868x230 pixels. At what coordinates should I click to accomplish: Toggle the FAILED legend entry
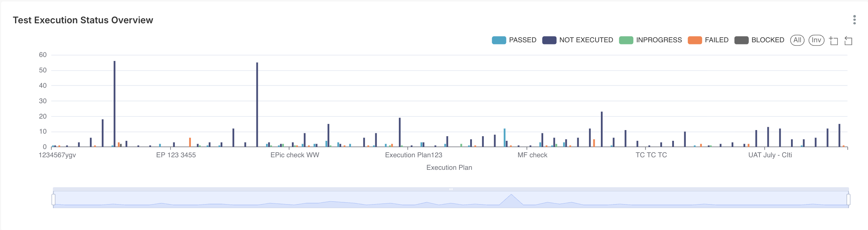[x=716, y=40]
